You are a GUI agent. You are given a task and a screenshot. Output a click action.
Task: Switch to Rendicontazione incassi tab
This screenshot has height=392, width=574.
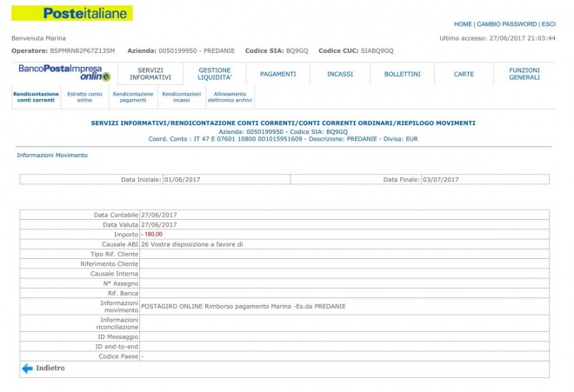coord(181,97)
